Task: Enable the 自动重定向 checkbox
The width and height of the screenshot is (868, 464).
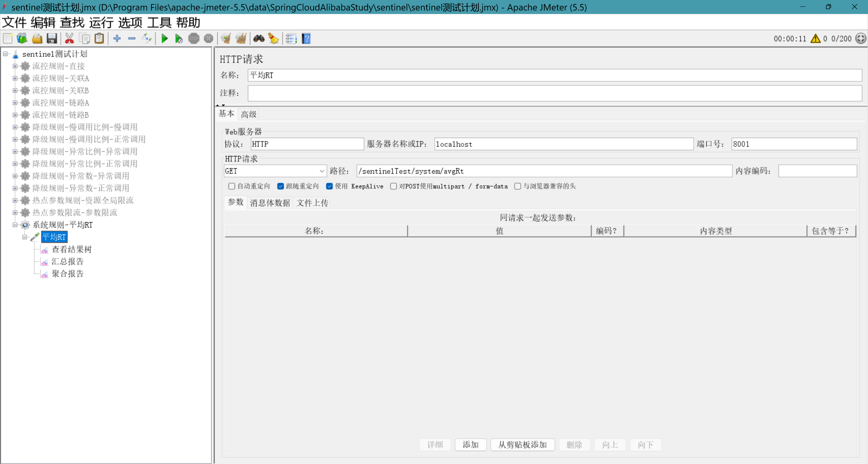Action: 232,186
